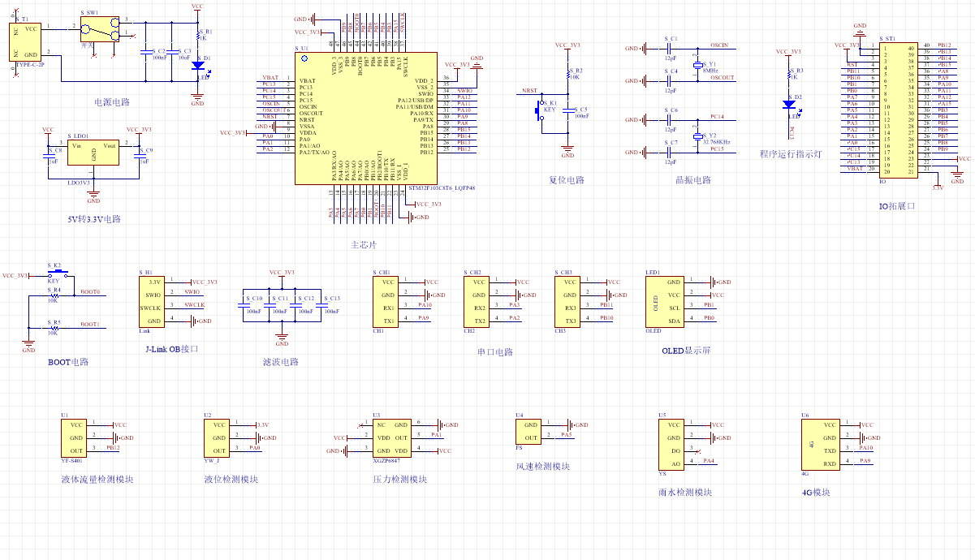The height and width of the screenshot is (560, 975).
Task: Click capacitor S_C5 100nF
Action: [x=568, y=112]
